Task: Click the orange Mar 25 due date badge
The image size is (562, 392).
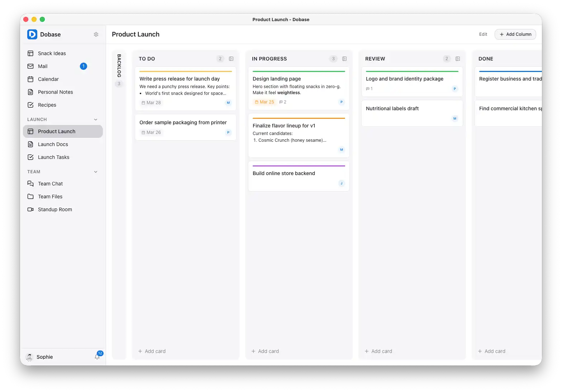Action: click(265, 102)
